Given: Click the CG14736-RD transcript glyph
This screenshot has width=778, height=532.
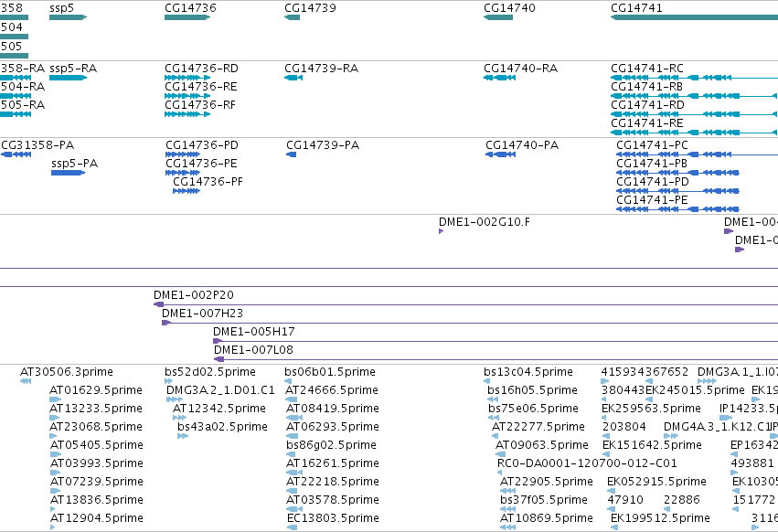Looking at the screenshot, I should (x=187, y=78).
